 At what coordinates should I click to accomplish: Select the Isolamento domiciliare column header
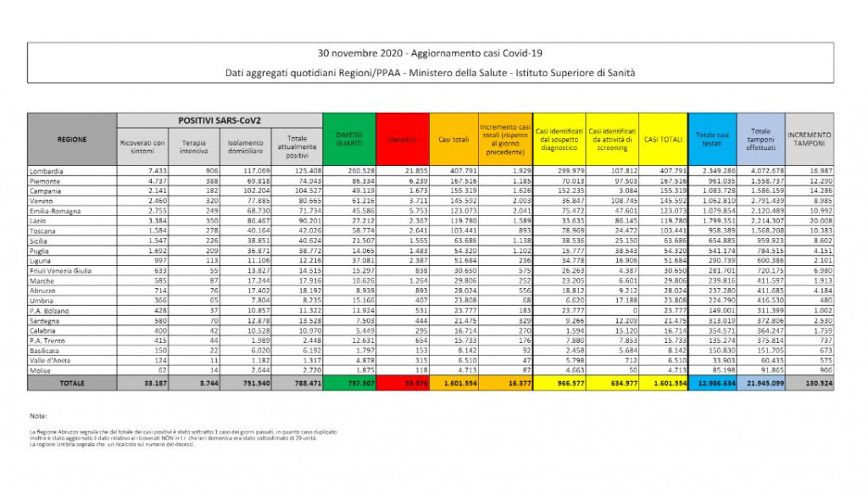tap(245, 147)
